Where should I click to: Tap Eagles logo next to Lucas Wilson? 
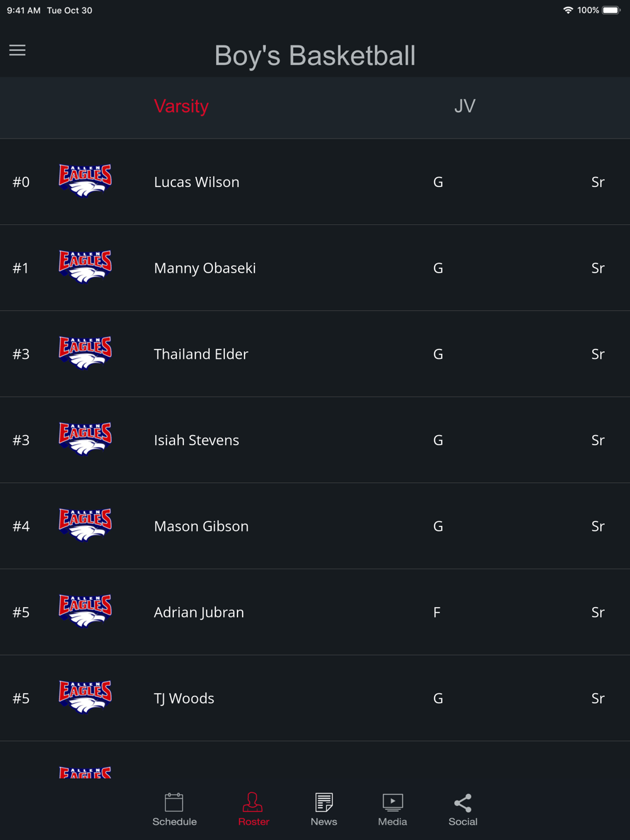(85, 181)
